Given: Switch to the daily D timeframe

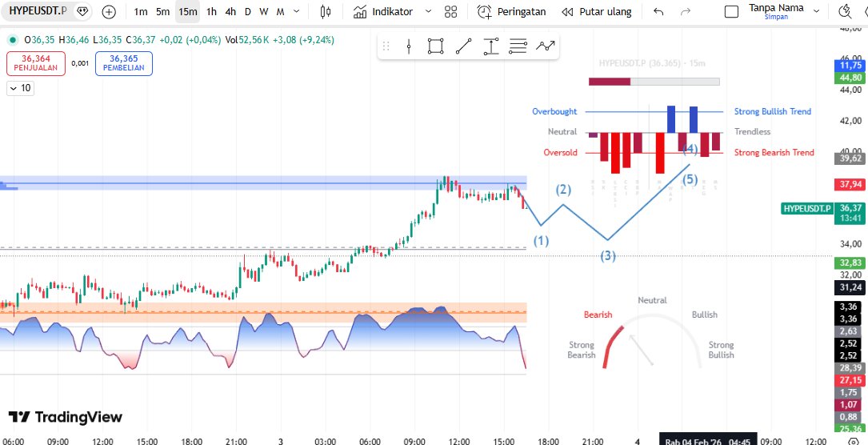Looking at the screenshot, I should pos(247,12).
